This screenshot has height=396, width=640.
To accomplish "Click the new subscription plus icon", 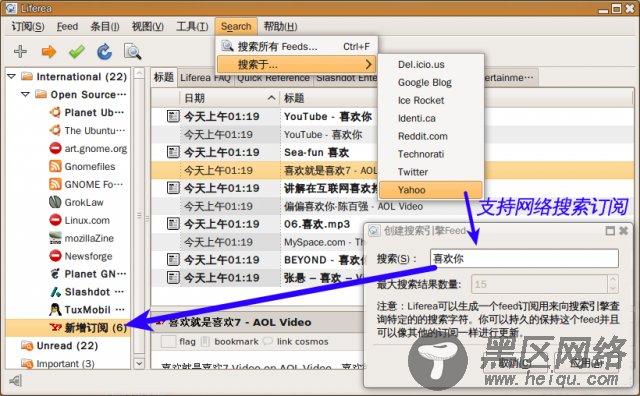I will pos(20,51).
